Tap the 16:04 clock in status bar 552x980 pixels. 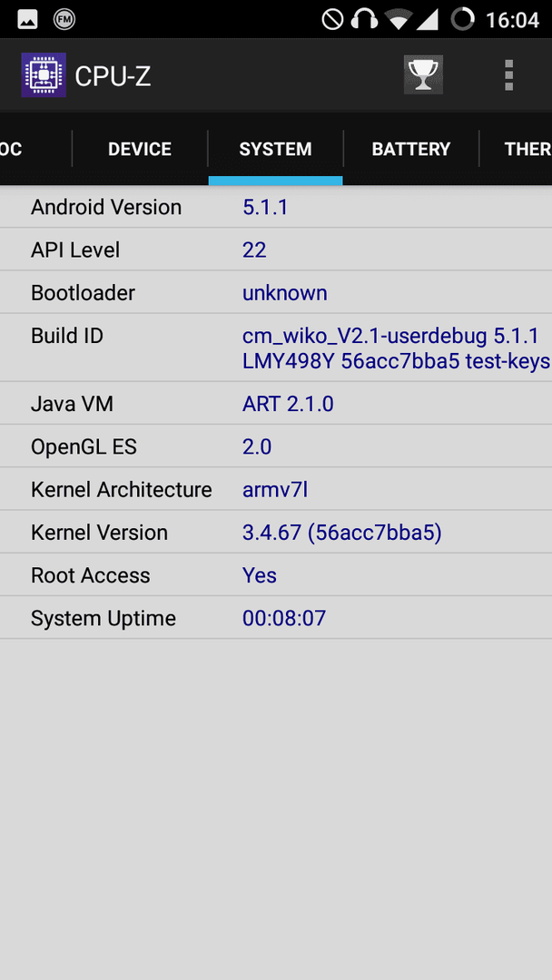[512, 21]
